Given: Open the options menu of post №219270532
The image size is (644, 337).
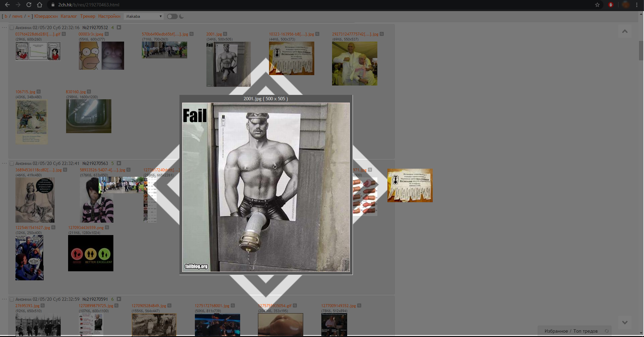Looking at the screenshot, I should click(4, 27).
